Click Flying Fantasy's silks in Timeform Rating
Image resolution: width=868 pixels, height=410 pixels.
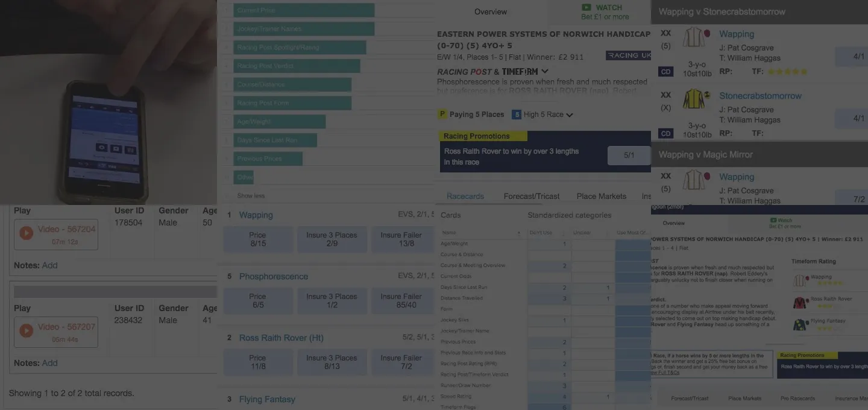point(800,324)
